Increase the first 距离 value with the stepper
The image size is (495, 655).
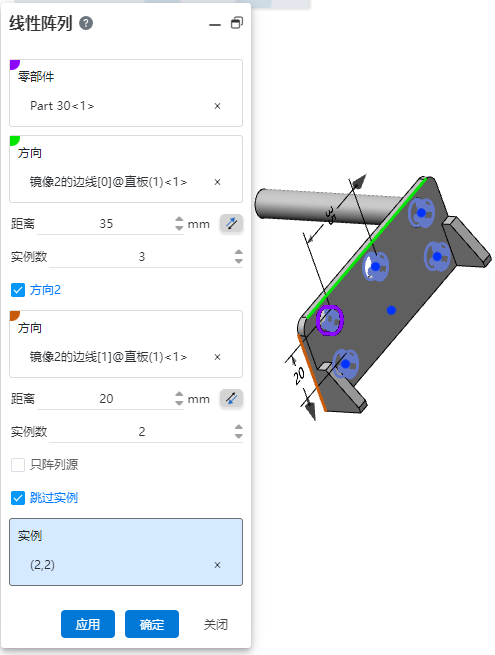[179, 219]
